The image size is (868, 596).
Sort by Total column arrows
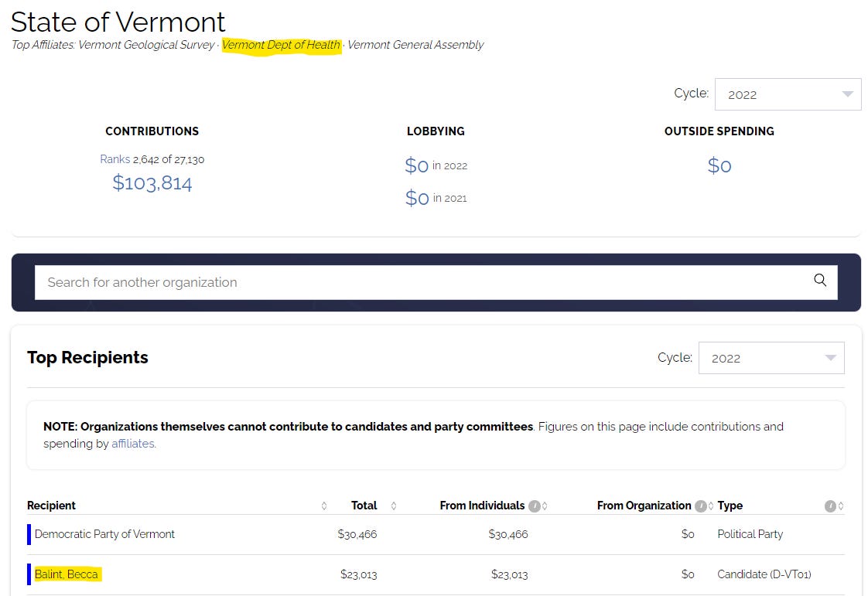pyautogui.click(x=394, y=506)
